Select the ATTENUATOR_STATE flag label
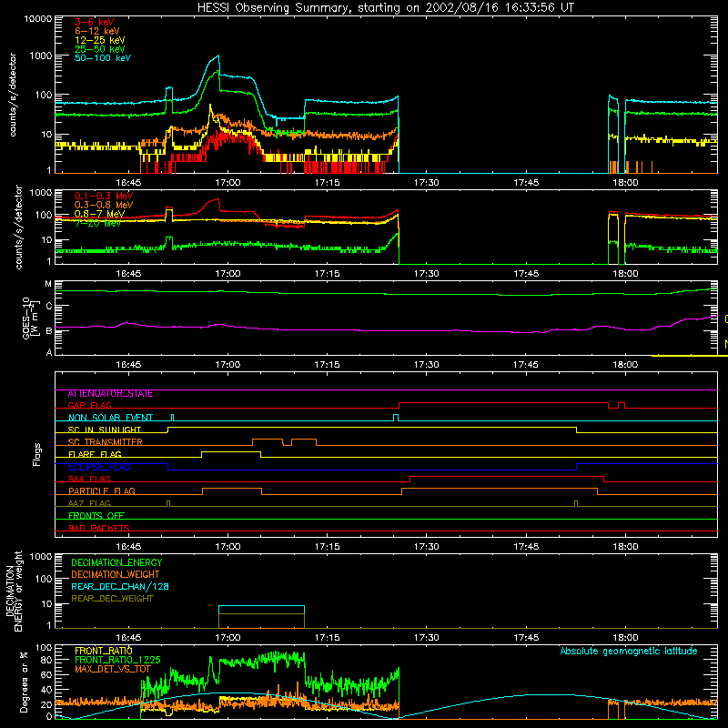728x728 pixels. pos(110,394)
